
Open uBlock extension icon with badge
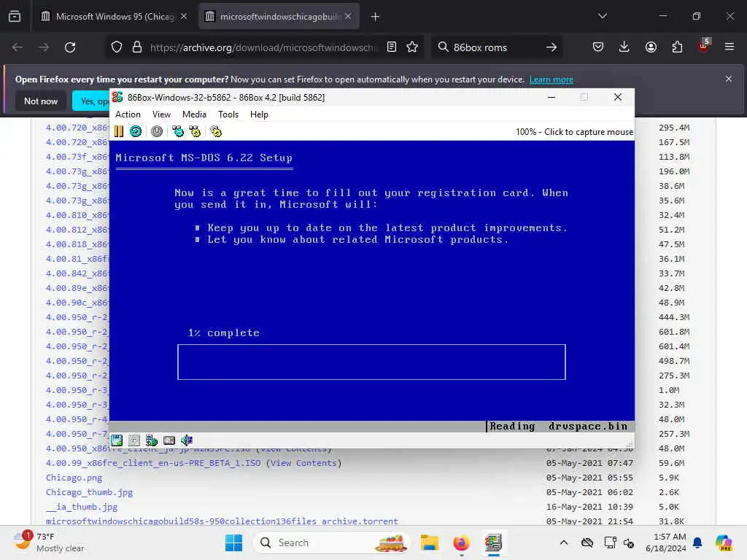704,46
